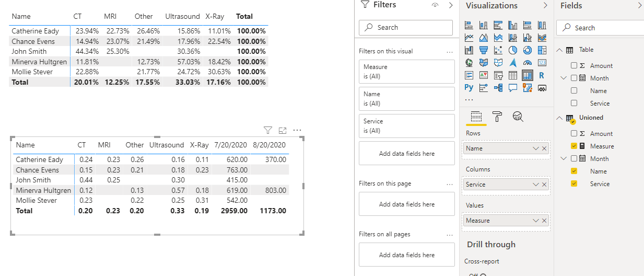The height and width of the screenshot is (276, 644).
Task: Select the treemap visual
Action: (542, 50)
